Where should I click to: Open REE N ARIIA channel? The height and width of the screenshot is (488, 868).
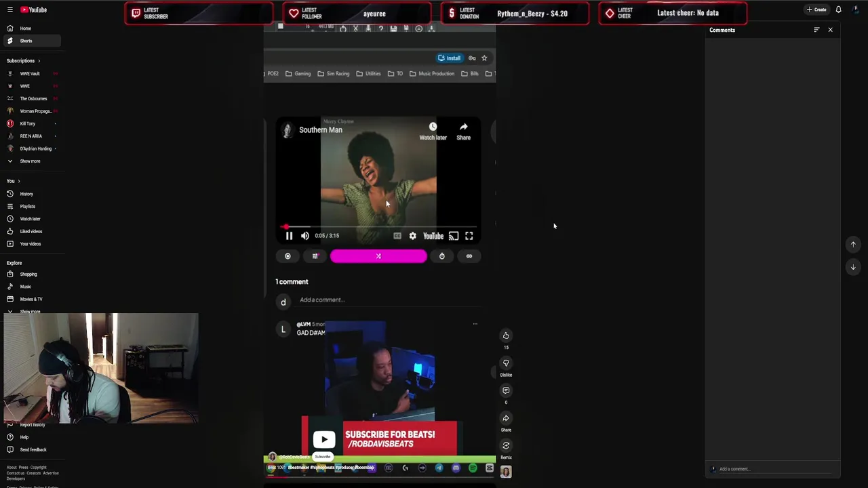tap(31, 136)
